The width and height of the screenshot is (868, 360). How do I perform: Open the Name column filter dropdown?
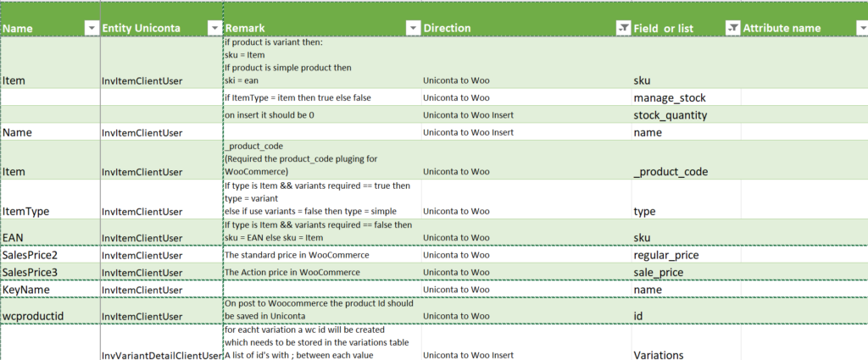[x=92, y=28]
